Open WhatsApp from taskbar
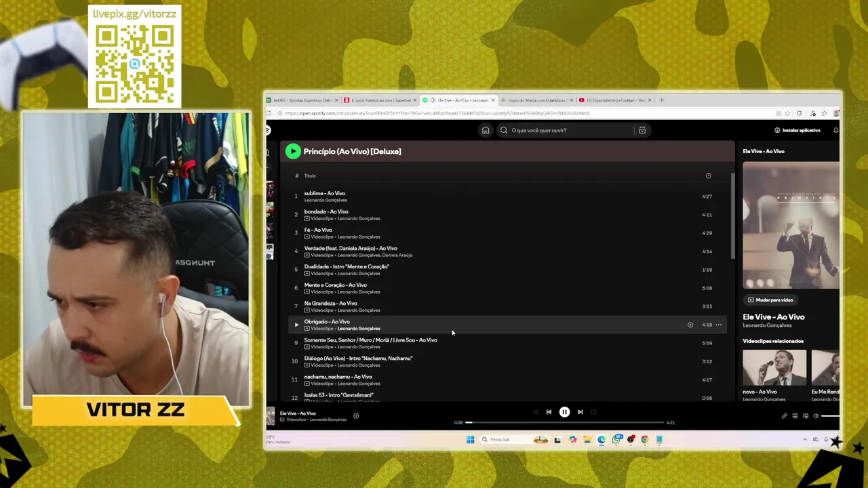The image size is (868, 488). (x=616, y=439)
